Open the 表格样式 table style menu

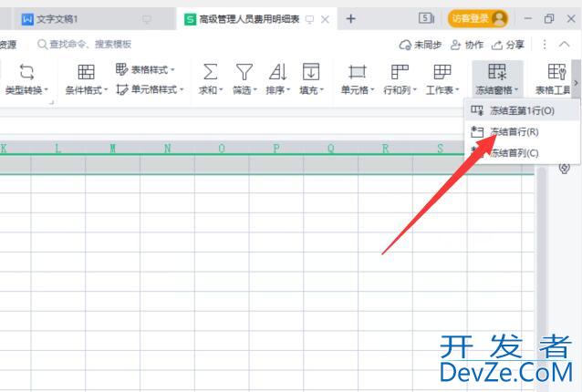[145, 69]
